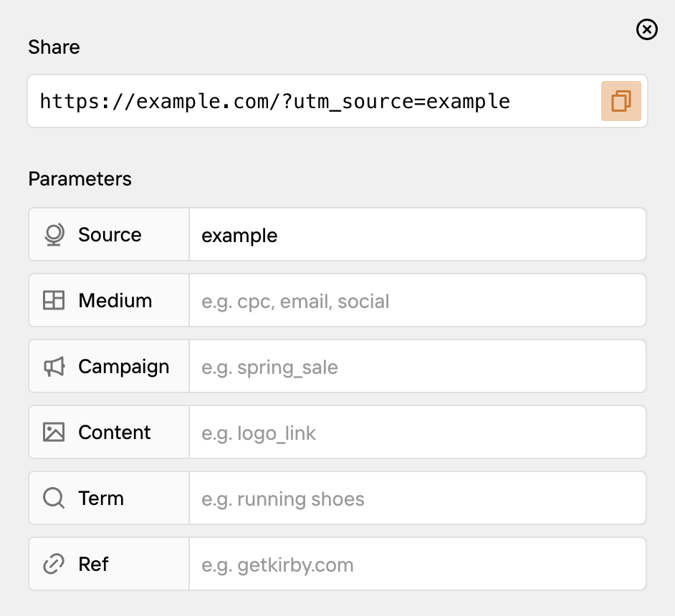Copy the share URL using the copy button
This screenshot has height=616, width=675.
[621, 101]
